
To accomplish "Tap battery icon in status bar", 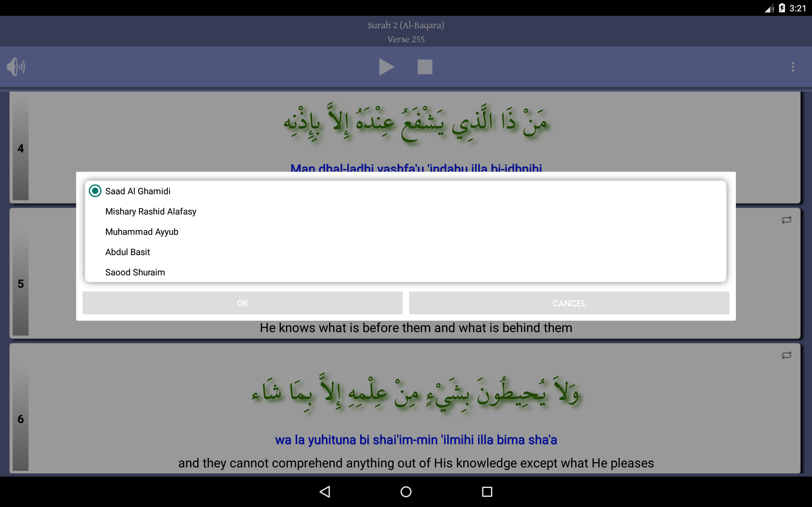I will [x=782, y=8].
